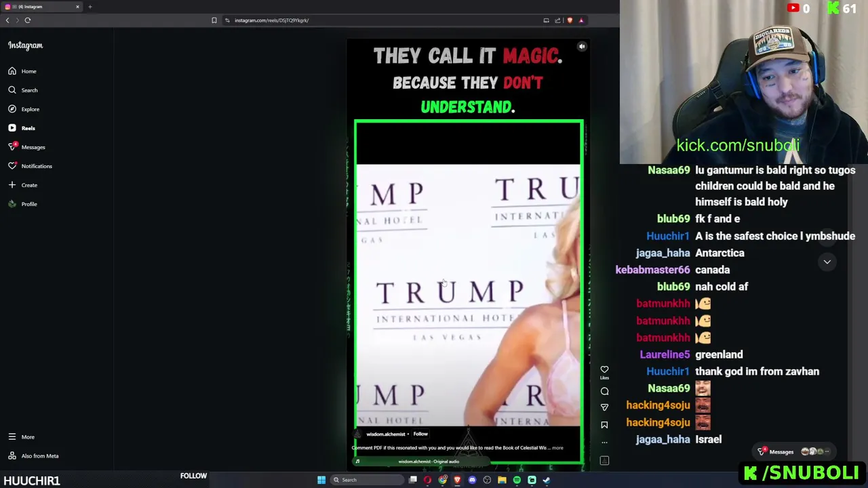
Task: Open Google Chrome from the taskbar
Action: pos(443,480)
